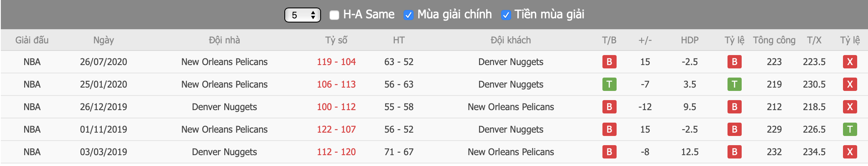Click the green T odds badge for 25/01/2020
The image size is (868, 166).
tap(734, 84)
